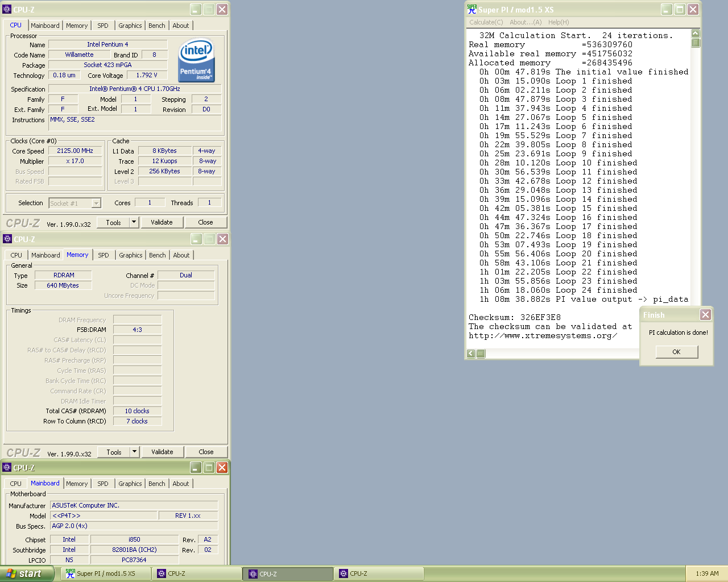Close the Super PI window
The height and width of the screenshot is (582, 728).
click(693, 9)
